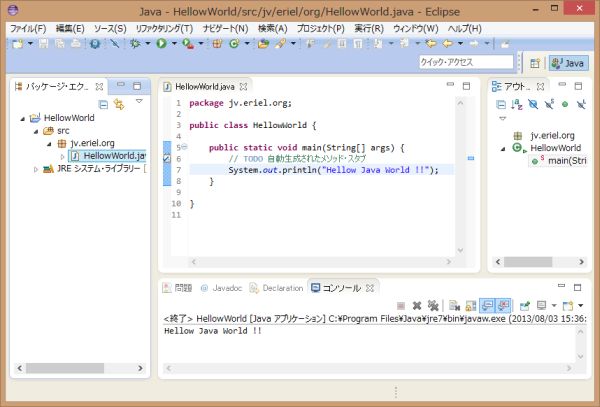The width and height of the screenshot is (600, 407).
Task: Select the Java perspective button
Action: (x=569, y=63)
